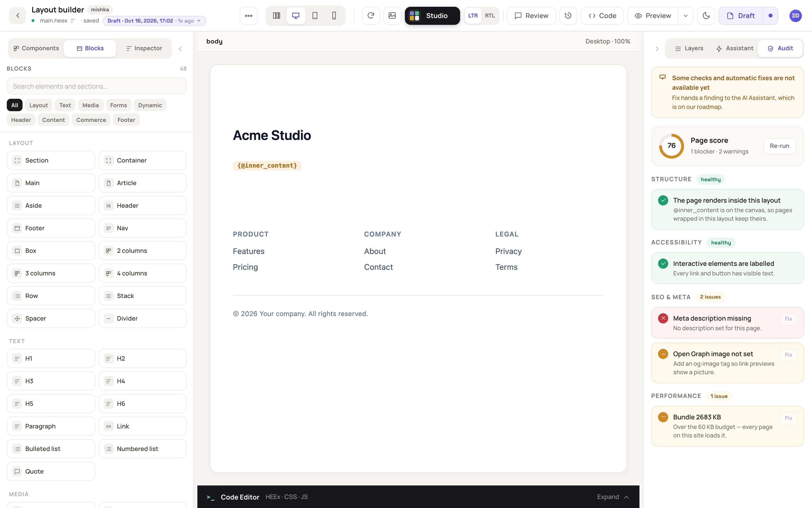This screenshot has height=508, width=812.
Task: Switch to desktop viewport icon
Action: pos(295,16)
